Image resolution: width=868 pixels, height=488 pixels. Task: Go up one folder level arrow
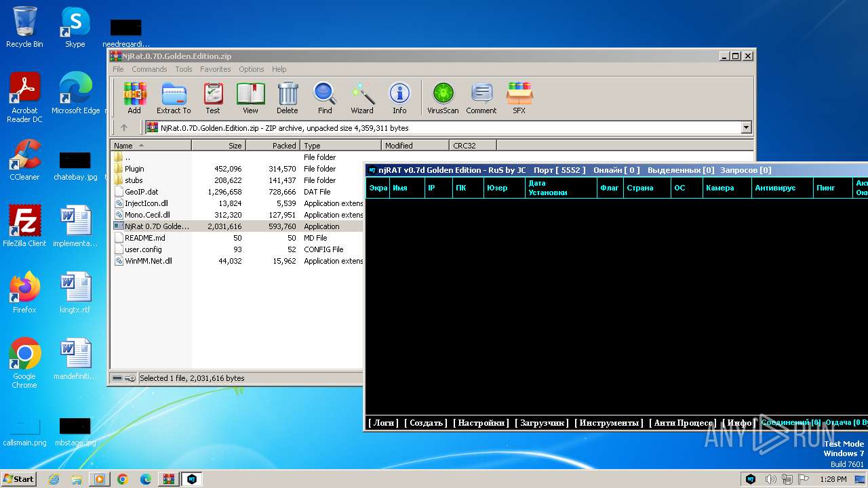124,127
